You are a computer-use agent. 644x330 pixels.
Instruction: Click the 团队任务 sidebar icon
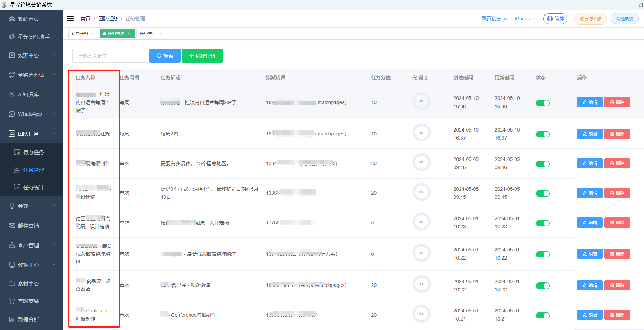12,134
